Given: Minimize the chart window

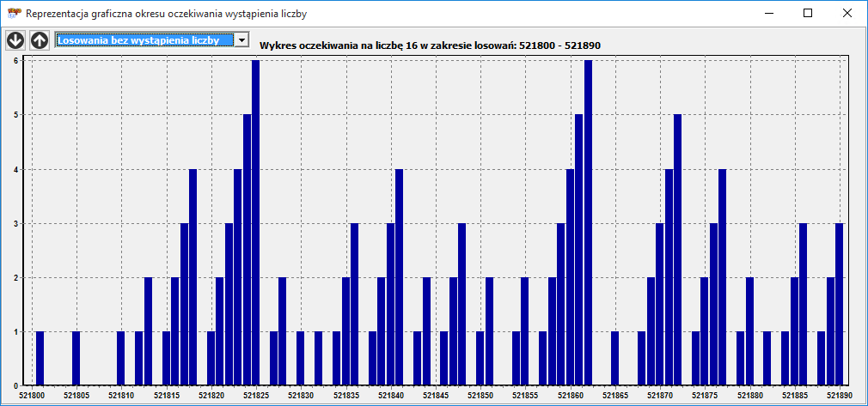Looking at the screenshot, I should [768, 13].
